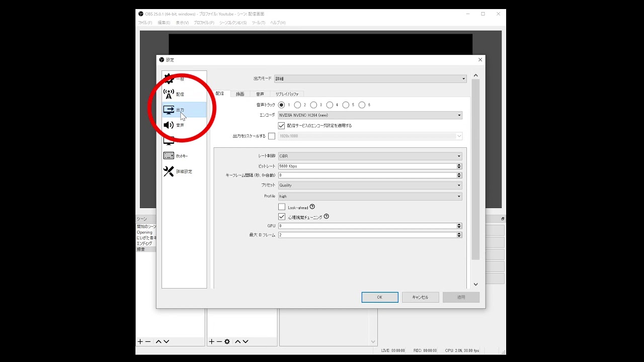The width and height of the screenshot is (644, 362).
Task: Click the help icon beside 心理視覚チューニング
Action: click(327, 216)
